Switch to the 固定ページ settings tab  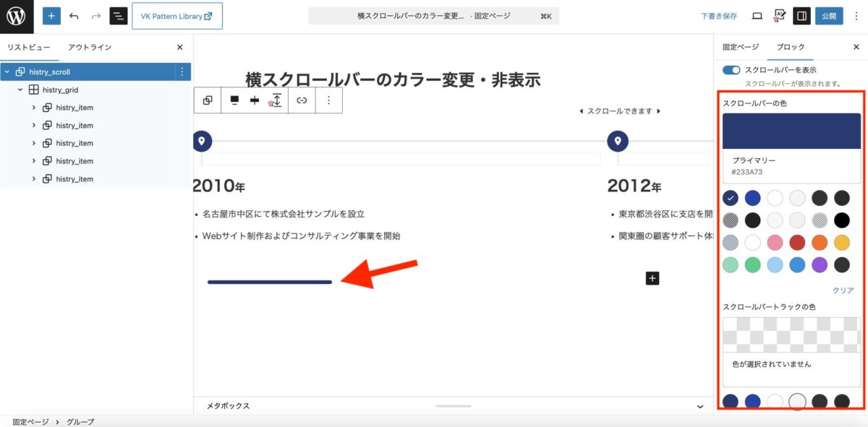coord(741,47)
